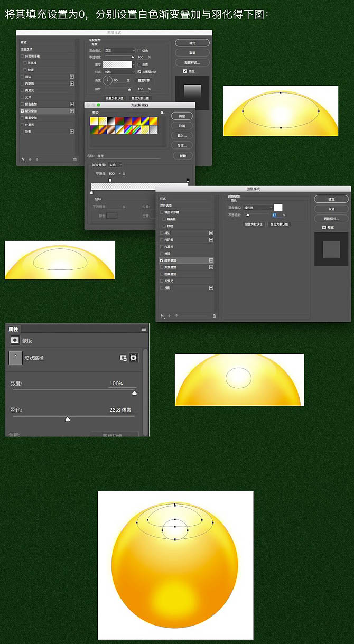354x644 pixels.
Task: Select 样式 in first Layer Style list
Action: 24,42
